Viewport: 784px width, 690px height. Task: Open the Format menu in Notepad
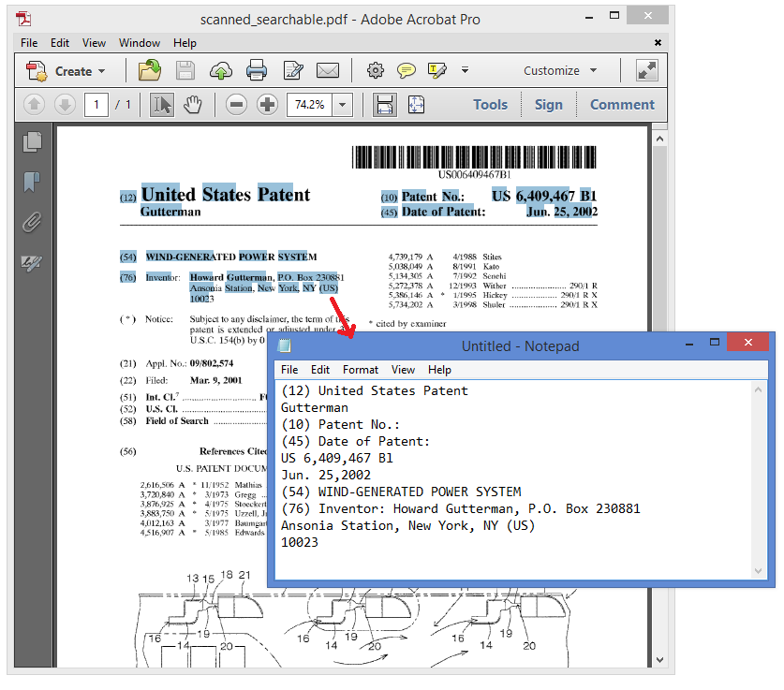360,370
